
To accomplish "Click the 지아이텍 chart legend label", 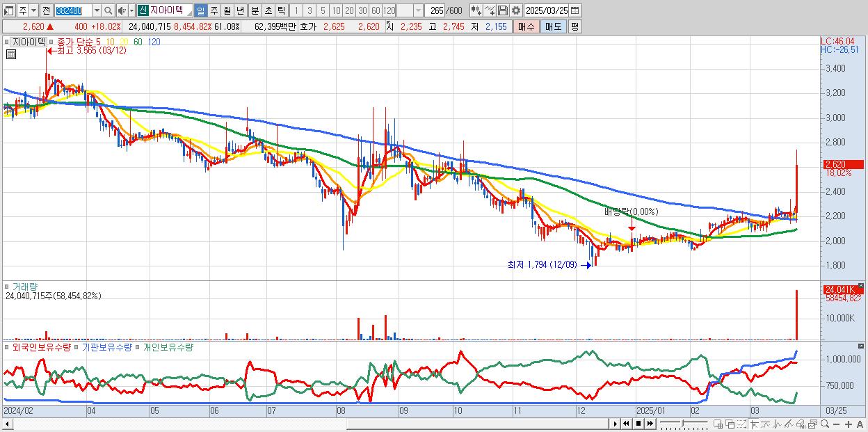I will click(29, 42).
